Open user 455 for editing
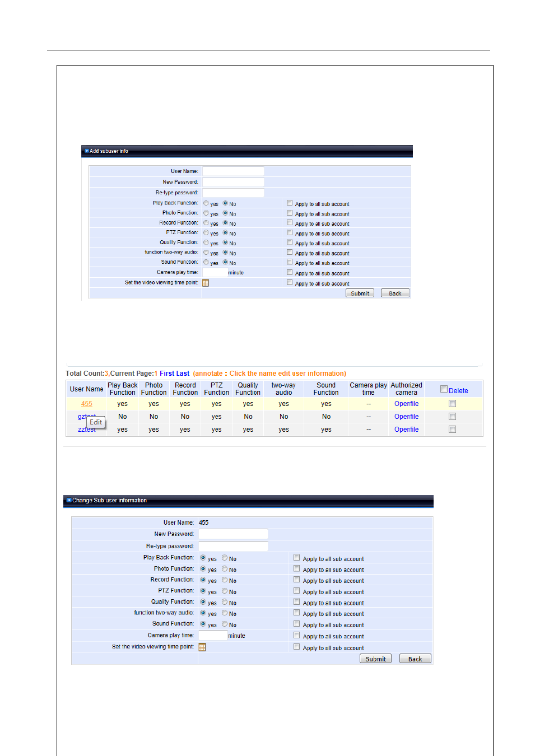Image resolution: width=535 pixels, height=756 pixels. (x=87, y=404)
